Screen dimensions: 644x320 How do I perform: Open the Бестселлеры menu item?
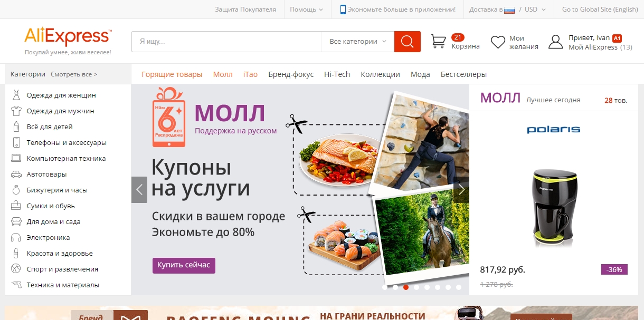pyautogui.click(x=463, y=74)
